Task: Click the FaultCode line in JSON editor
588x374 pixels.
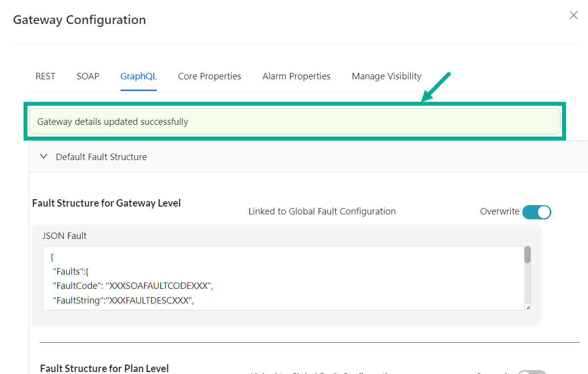Action: 133,286
